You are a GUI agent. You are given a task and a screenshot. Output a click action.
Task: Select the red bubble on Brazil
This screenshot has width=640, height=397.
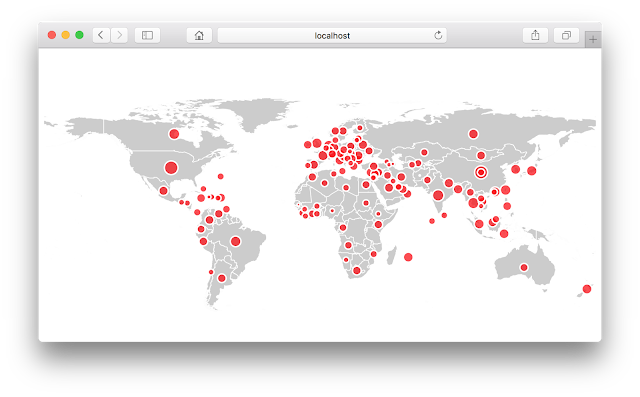pos(236,241)
